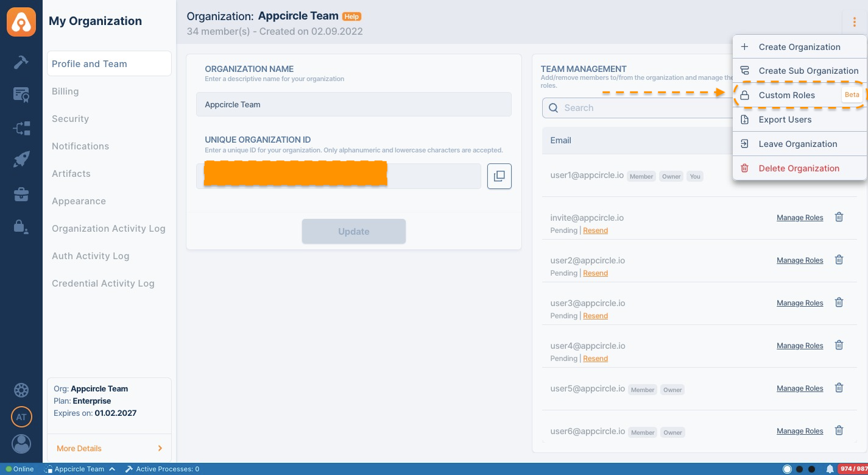This screenshot has width=868, height=475.
Task: Click the Help badge next to organization name
Action: click(351, 16)
